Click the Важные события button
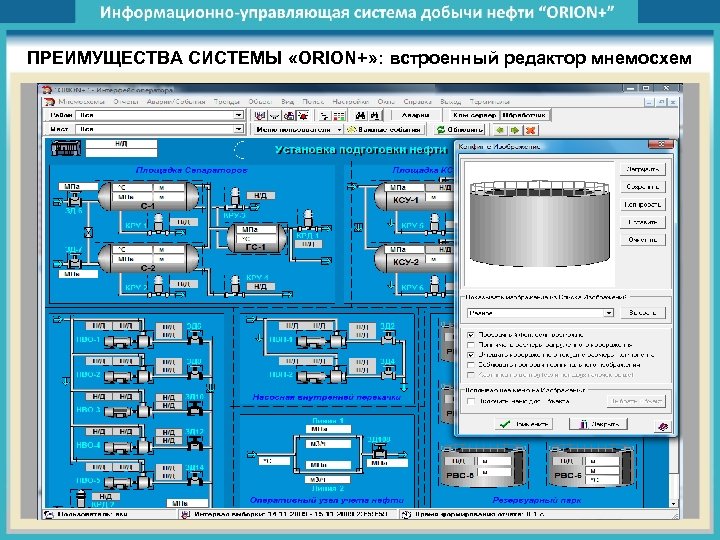This screenshot has height=540, width=720. click(384, 129)
